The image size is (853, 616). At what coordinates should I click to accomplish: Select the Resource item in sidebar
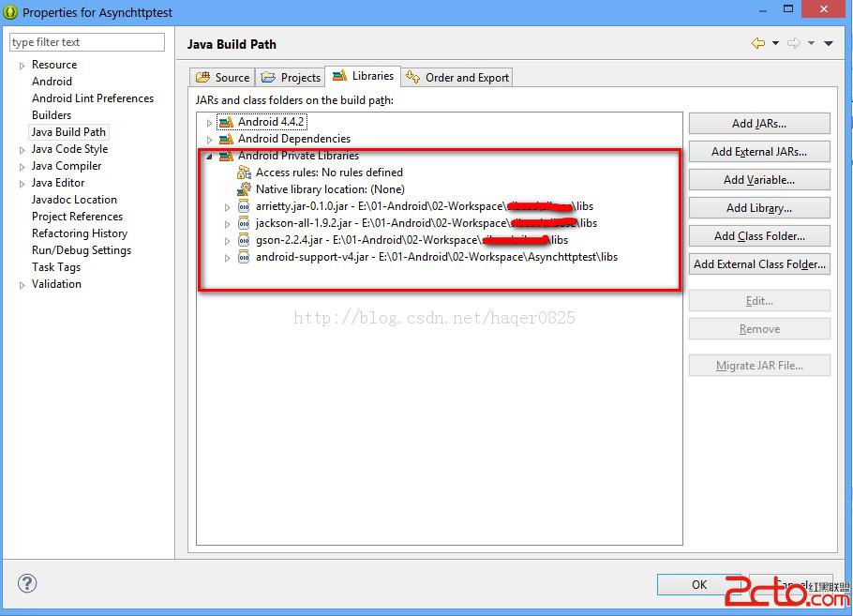click(54, 64)
